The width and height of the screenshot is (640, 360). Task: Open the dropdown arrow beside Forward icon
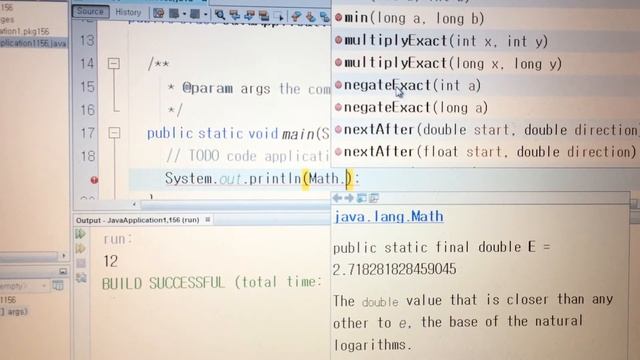coord(205,15)
